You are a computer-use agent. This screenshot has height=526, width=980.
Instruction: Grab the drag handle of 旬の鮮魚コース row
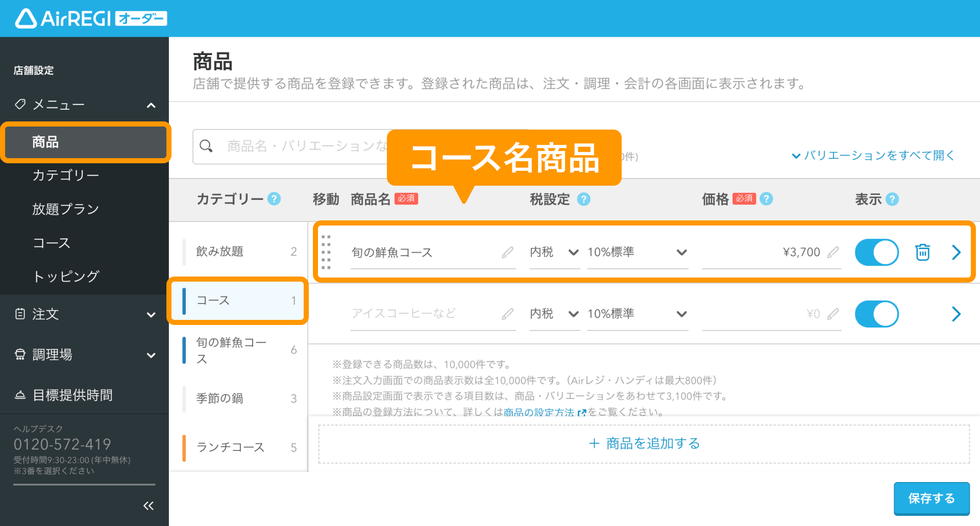click(326, 252)
